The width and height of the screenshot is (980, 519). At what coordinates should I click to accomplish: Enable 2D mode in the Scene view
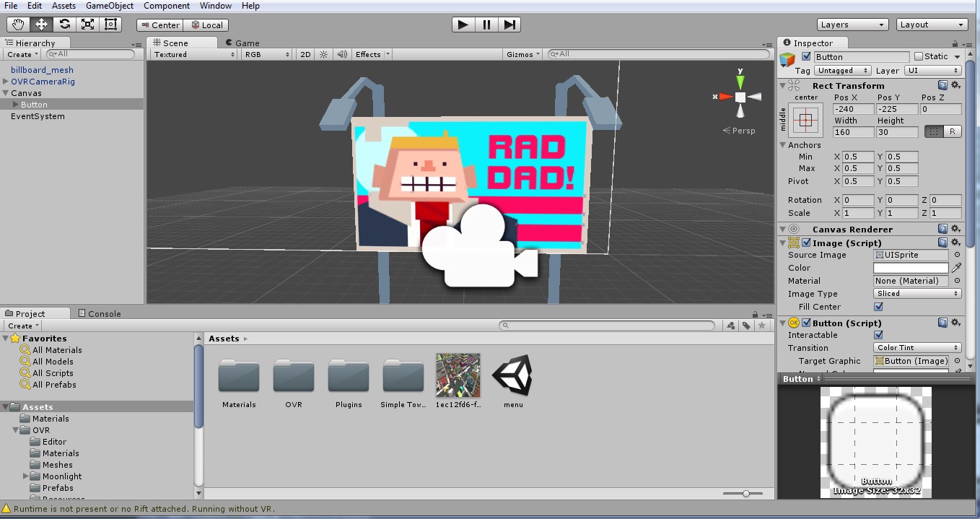click(x=306, y=53)
